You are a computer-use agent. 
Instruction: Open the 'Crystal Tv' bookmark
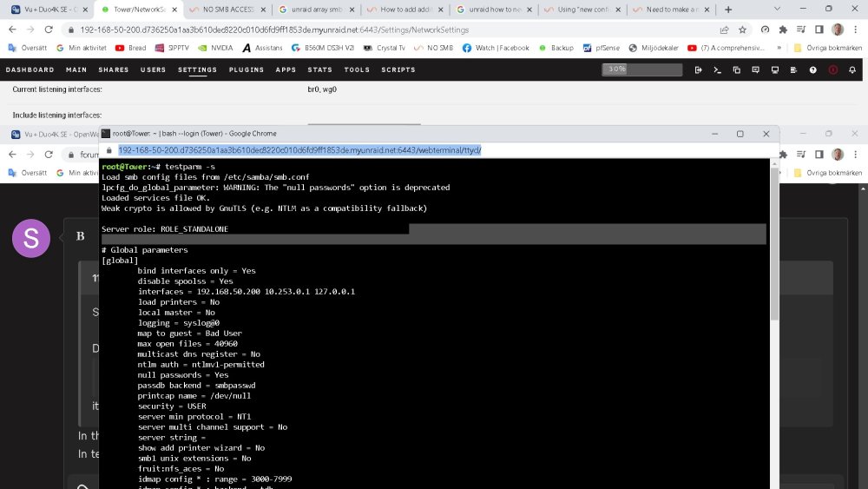[x=385, y=48]
